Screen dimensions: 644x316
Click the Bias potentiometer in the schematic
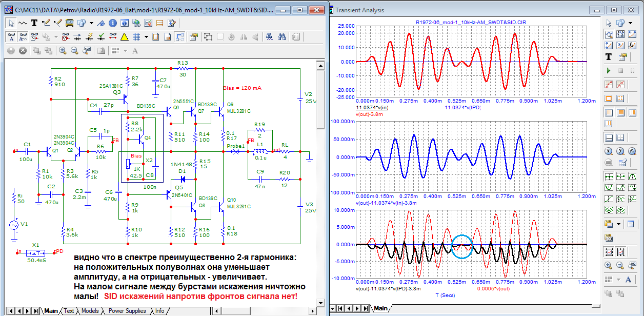[128, 164]
